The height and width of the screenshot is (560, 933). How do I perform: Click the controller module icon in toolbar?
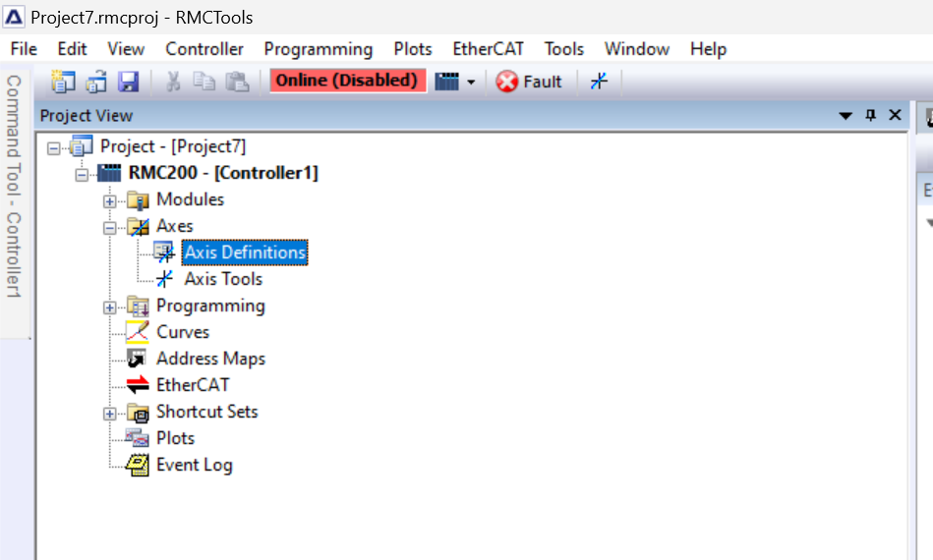click(x=447, y=82)
